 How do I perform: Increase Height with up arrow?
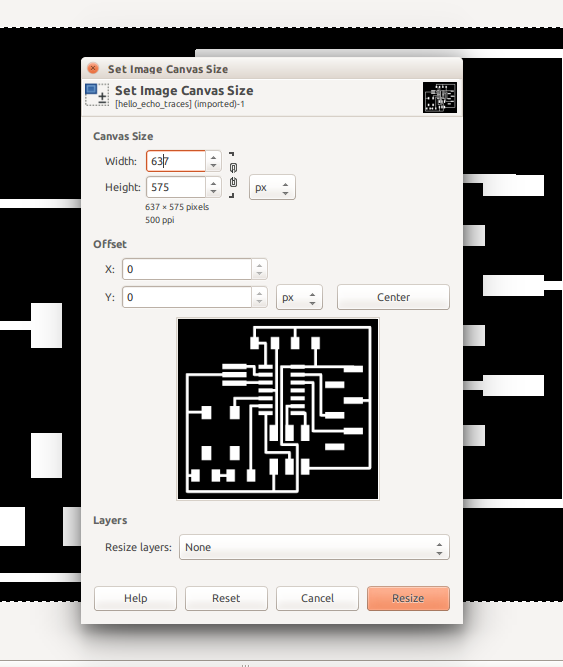[213, 183]
